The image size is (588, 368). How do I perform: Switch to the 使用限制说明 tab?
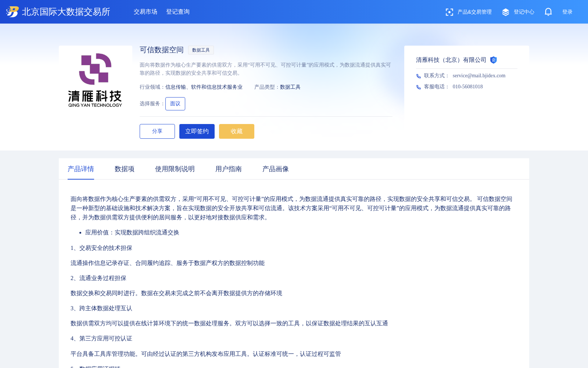[175, 169]
